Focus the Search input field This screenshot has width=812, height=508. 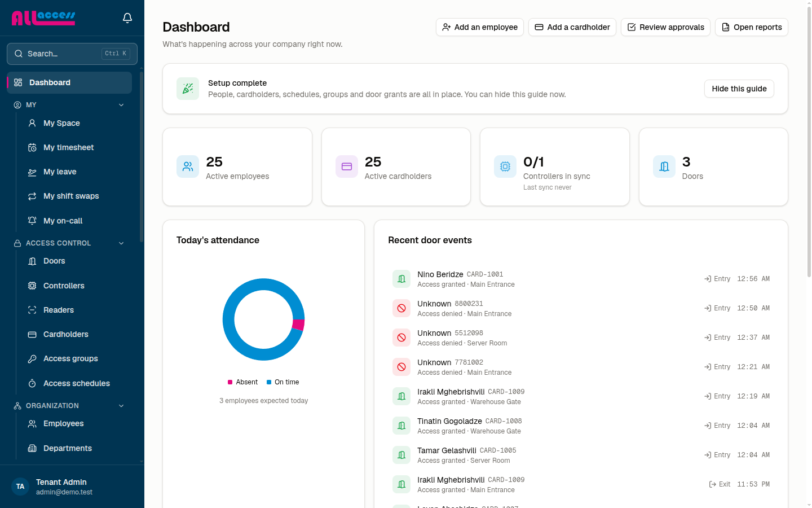pyautogui.click(x=72, y=54)
